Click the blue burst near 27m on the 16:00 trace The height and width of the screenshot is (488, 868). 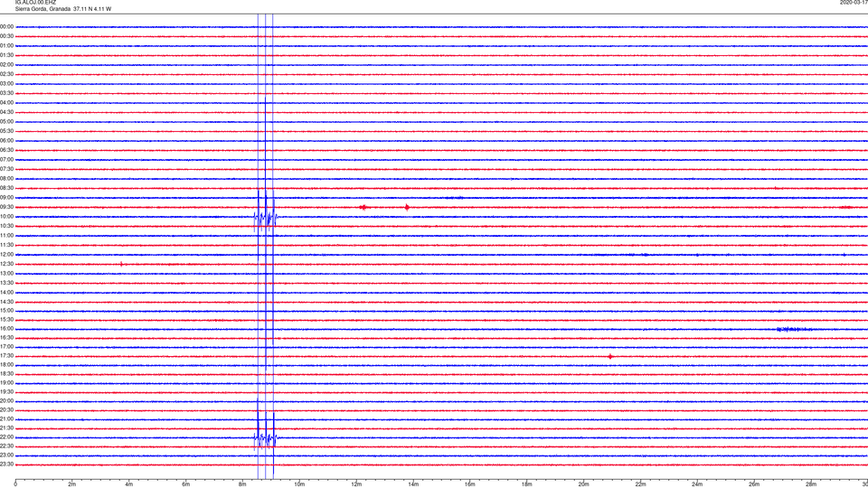click(x=795, y=329)
